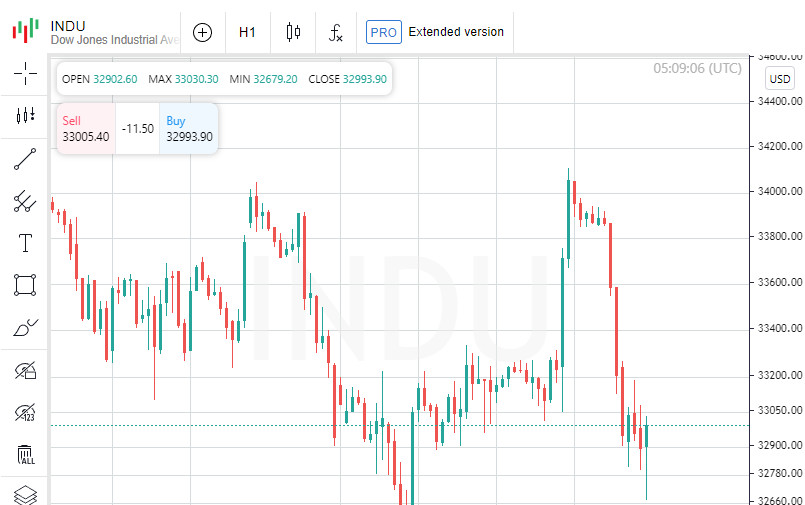Screen dimensions: 805x505
Task: Select the crosshair cursor tool
Action: [25, 72]
